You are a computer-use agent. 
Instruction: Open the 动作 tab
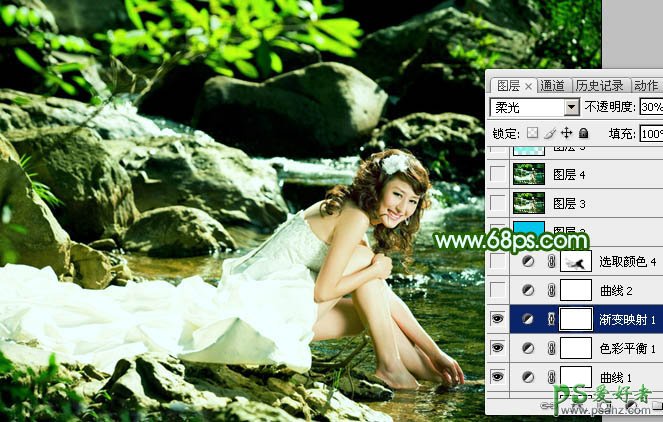[646, 86]
